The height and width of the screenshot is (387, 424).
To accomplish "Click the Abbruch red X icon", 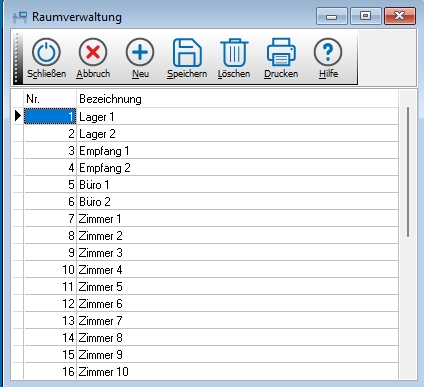I will pos(93,52).
